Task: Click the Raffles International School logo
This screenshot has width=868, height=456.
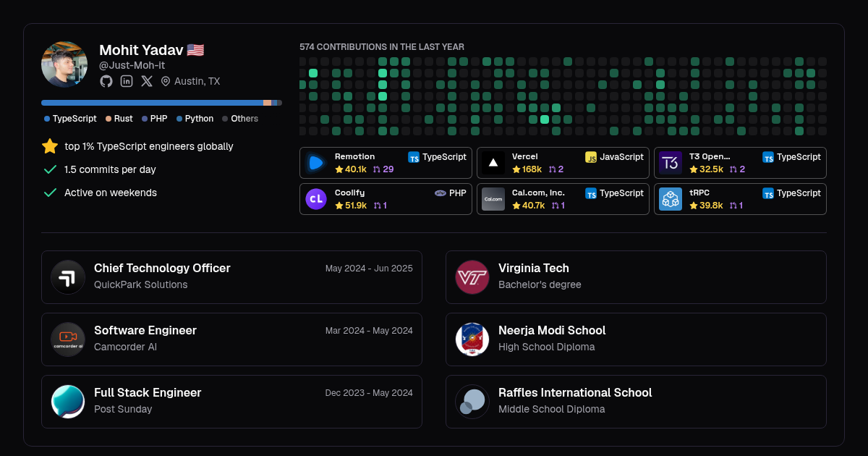Action: click(x=472, y=402)
